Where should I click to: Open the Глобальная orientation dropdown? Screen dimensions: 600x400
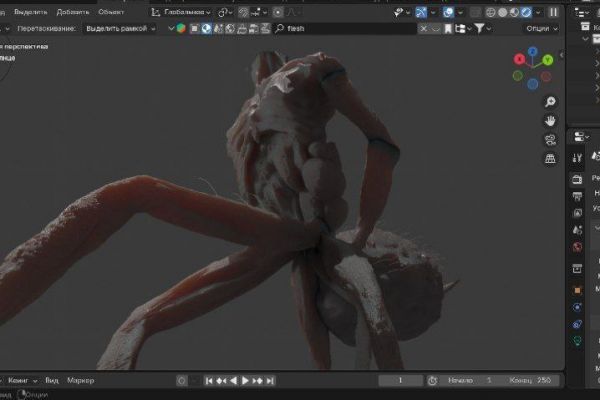186,12
